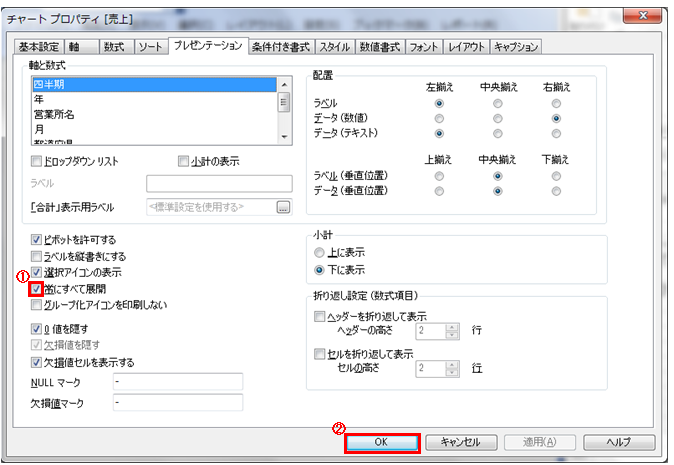674x465 pixels.
Task: Increase the ヘッダーの高さ spinner value
Action: (x=451, y=327)
